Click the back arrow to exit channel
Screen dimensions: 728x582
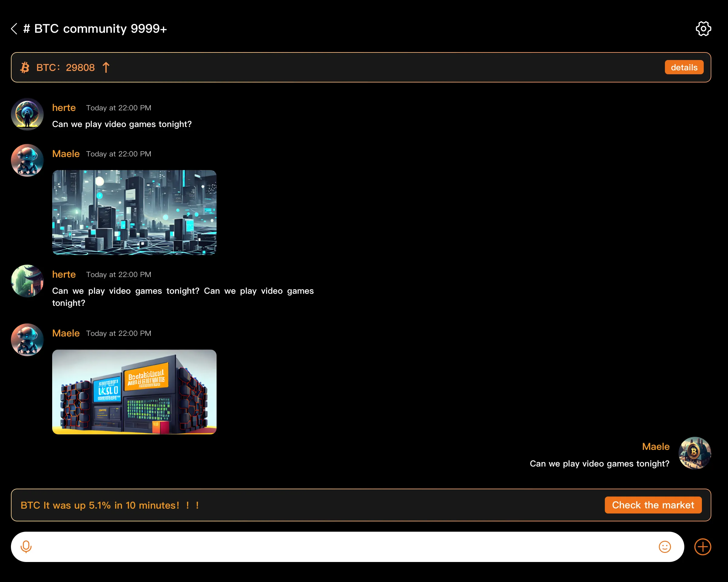tap(12, 28)
